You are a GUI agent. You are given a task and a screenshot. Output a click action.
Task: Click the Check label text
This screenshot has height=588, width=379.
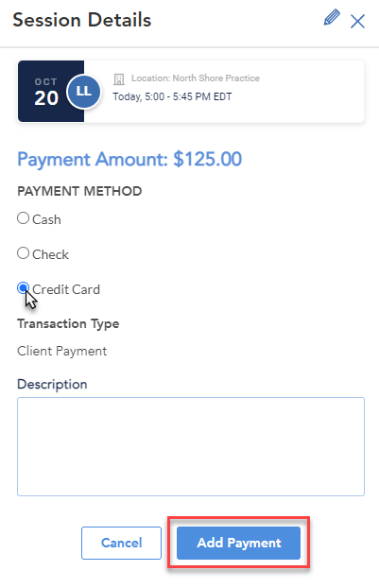[x=50, y=254]
